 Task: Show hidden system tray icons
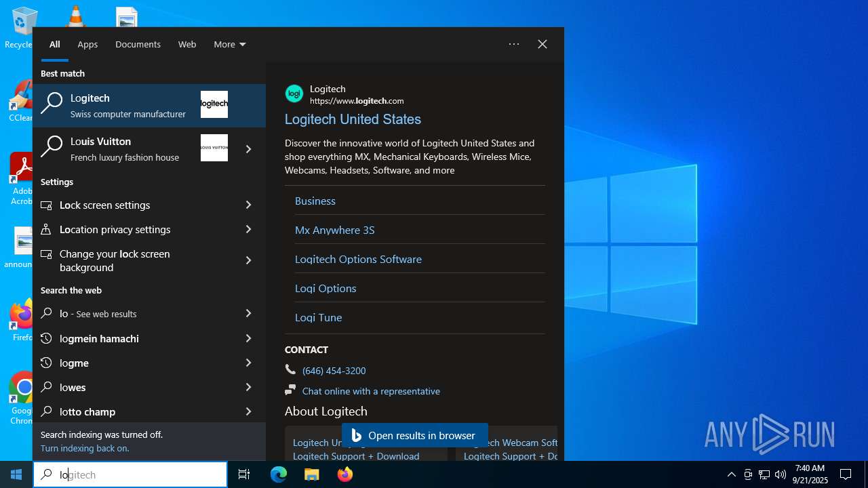point(732,474)
